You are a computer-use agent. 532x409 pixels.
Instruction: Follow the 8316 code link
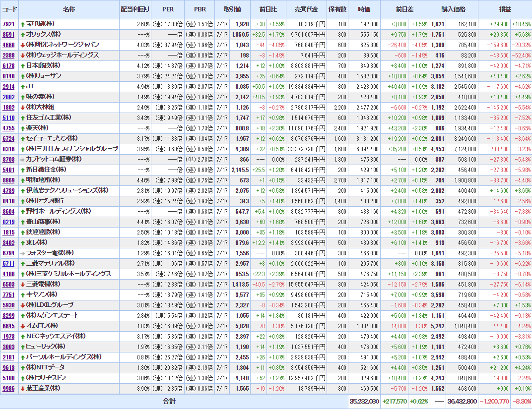click(x=8, y=149)
